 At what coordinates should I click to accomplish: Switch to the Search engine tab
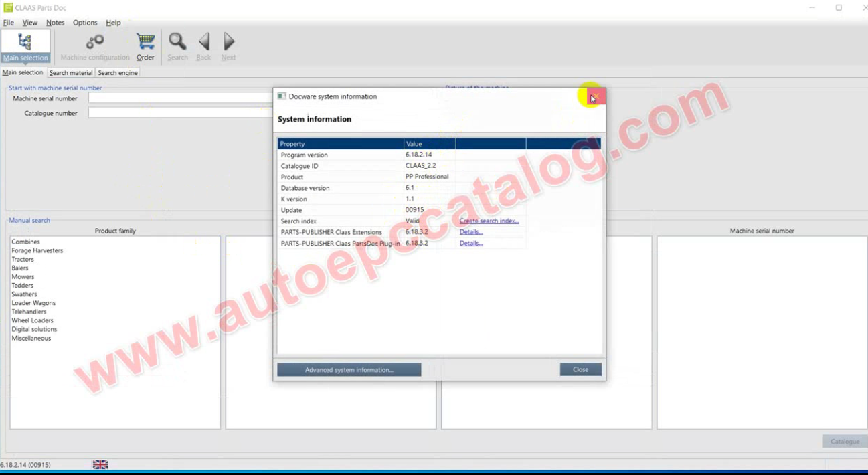pos(118,73)
